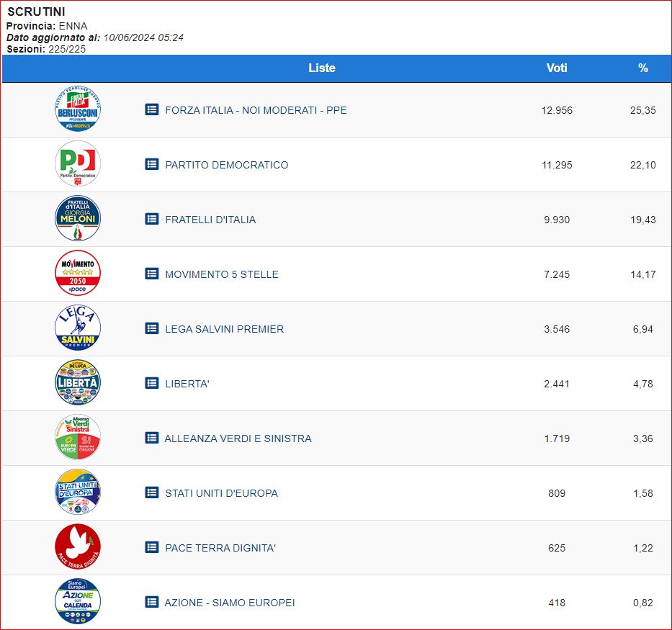The width and height of the screenshot is (672, 630).
Task: Click the Lega Salvini Premier logo
Action: click(78, 328)
